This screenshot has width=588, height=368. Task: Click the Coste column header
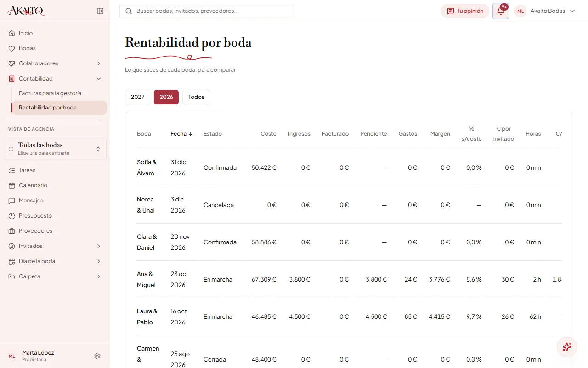(268, 134)
